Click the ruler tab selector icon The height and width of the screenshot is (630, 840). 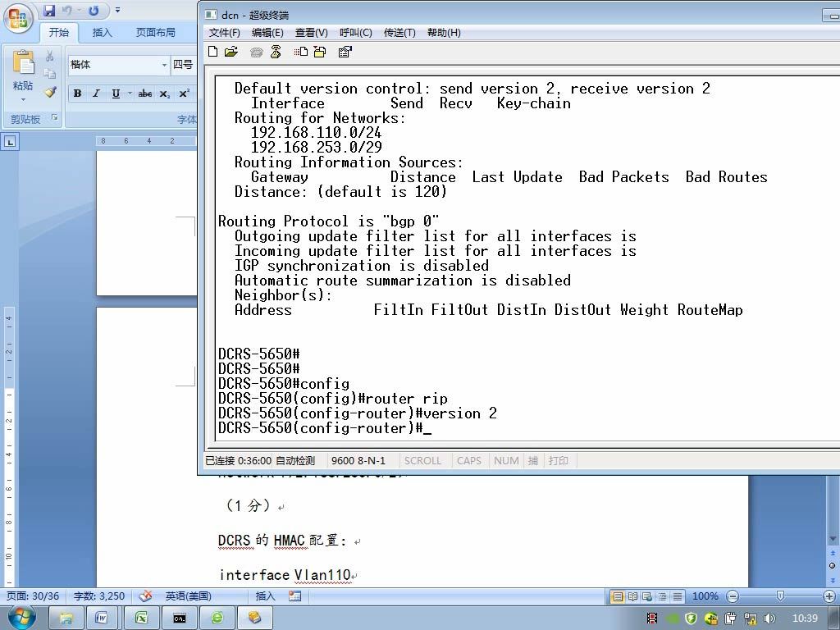pyautogui.click(x=10, y=142)
